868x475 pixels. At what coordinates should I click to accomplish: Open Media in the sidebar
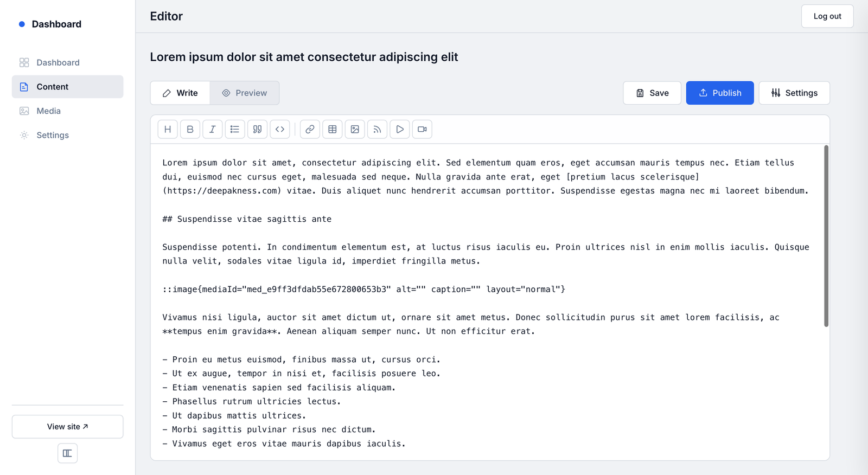click(48, 111)
